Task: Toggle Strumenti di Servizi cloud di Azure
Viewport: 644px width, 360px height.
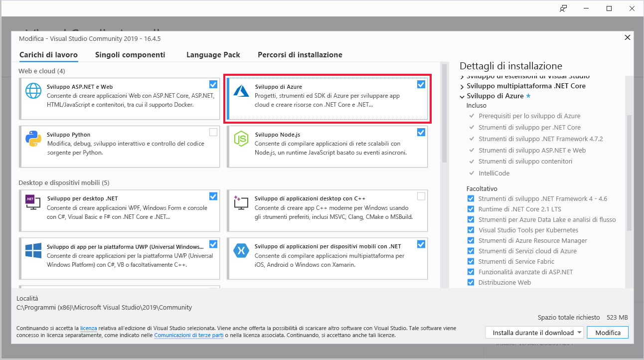Action: pos(471,251)
